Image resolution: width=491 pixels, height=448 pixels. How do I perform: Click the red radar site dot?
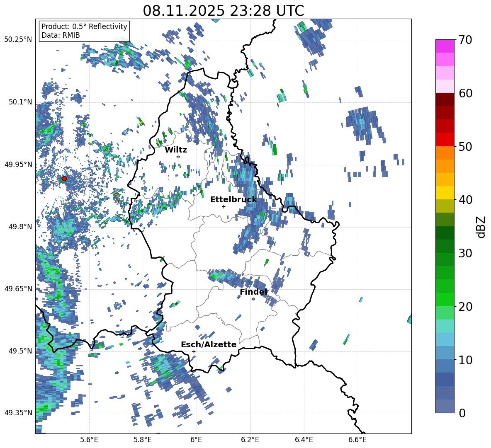point(64,178)
